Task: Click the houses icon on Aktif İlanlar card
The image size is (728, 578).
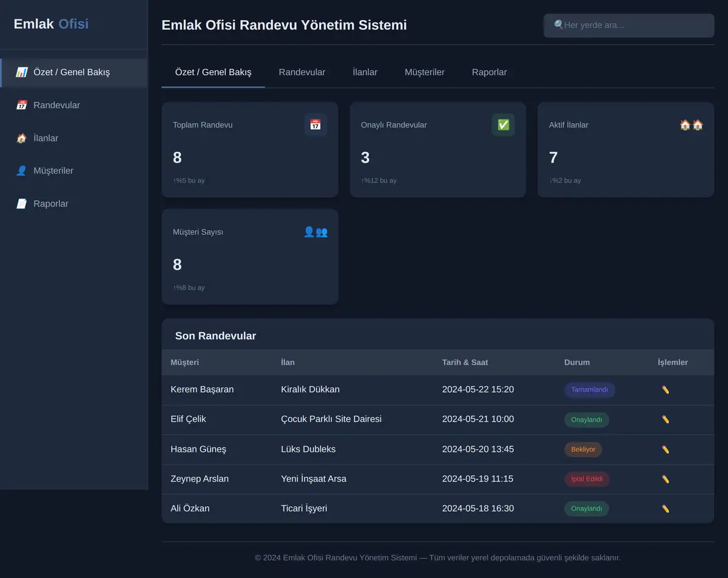Action: [x=692, y=125]
